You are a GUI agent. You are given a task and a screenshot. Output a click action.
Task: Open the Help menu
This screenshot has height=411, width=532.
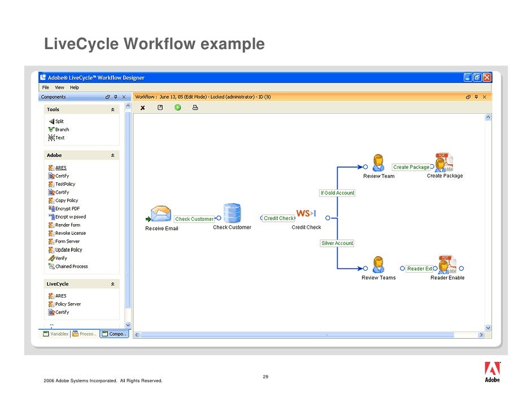coord(75,88)
